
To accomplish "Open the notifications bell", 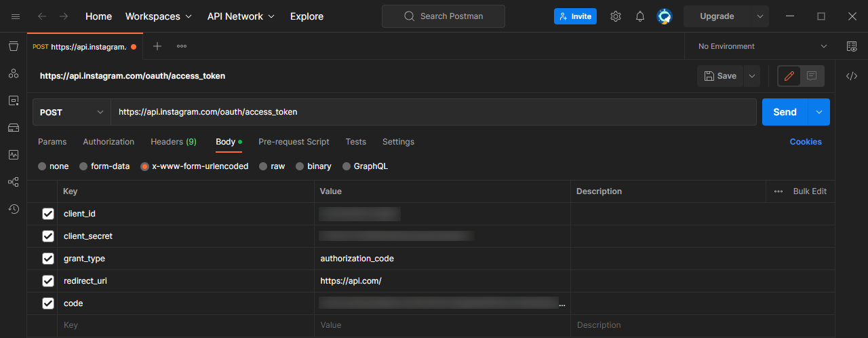I will point(640,16).
